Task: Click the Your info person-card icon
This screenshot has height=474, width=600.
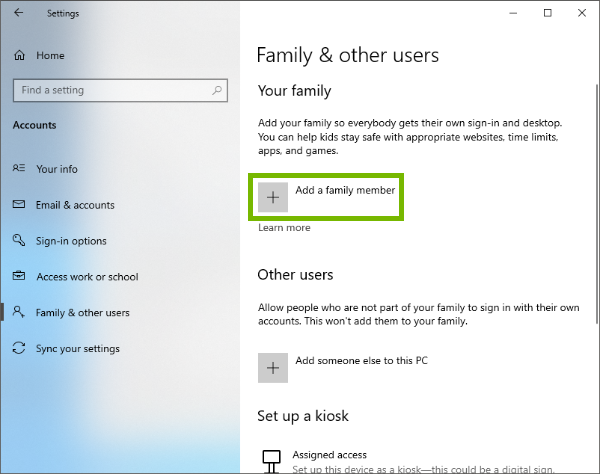Action: (19, 168)
